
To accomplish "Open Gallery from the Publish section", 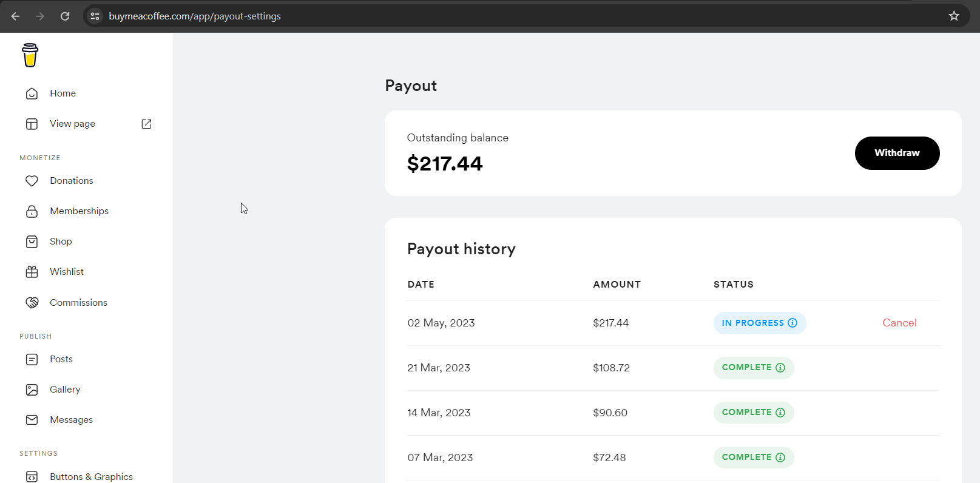I will tap(65, 390).
